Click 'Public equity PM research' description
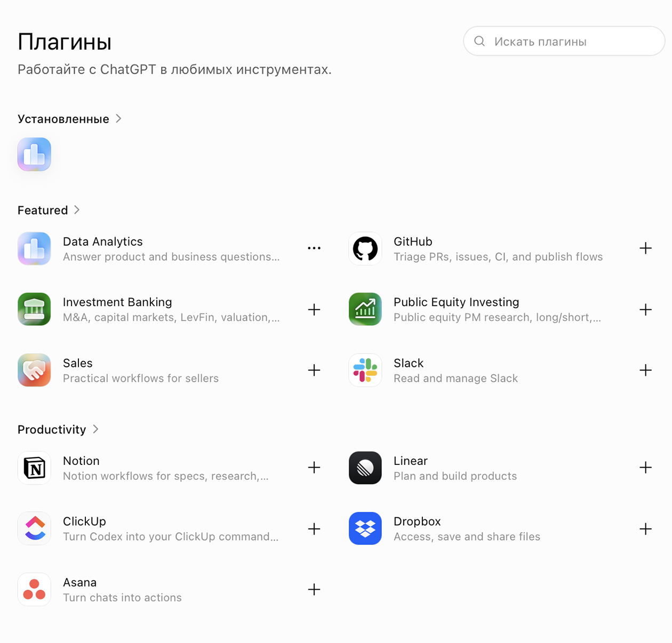This screenshot has width=672, height=643. tap(498, 317)
